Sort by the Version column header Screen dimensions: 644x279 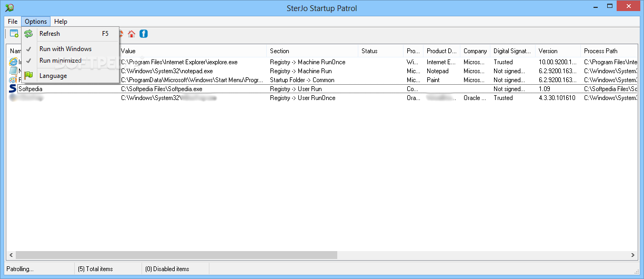pyautogui.click(x=558, y=51)
